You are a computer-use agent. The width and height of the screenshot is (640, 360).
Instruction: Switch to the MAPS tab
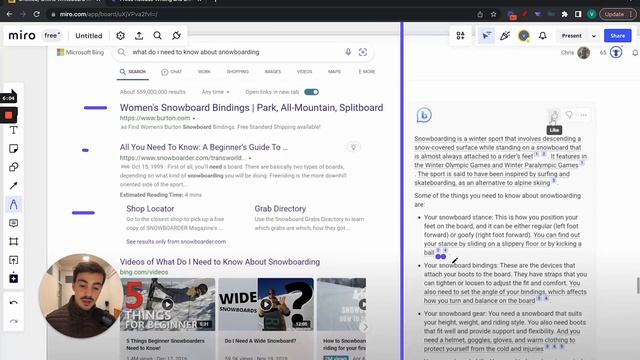point(334,72)
